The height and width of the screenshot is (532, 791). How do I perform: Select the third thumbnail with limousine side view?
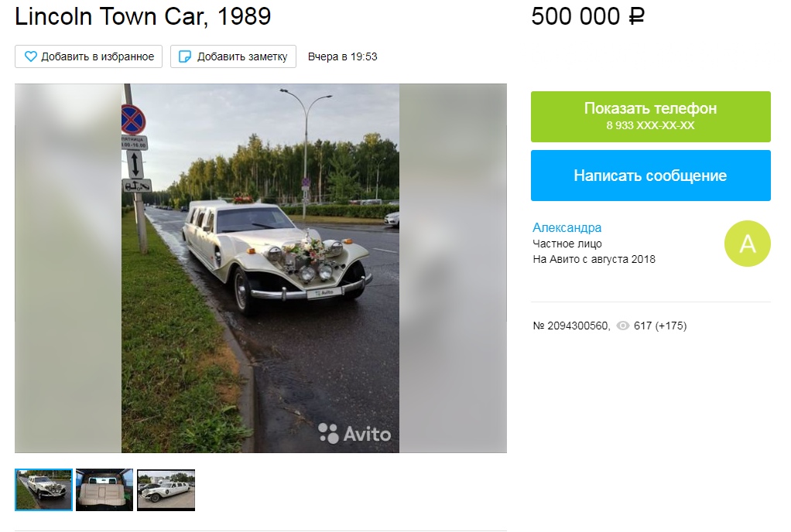tap(166, 489)
